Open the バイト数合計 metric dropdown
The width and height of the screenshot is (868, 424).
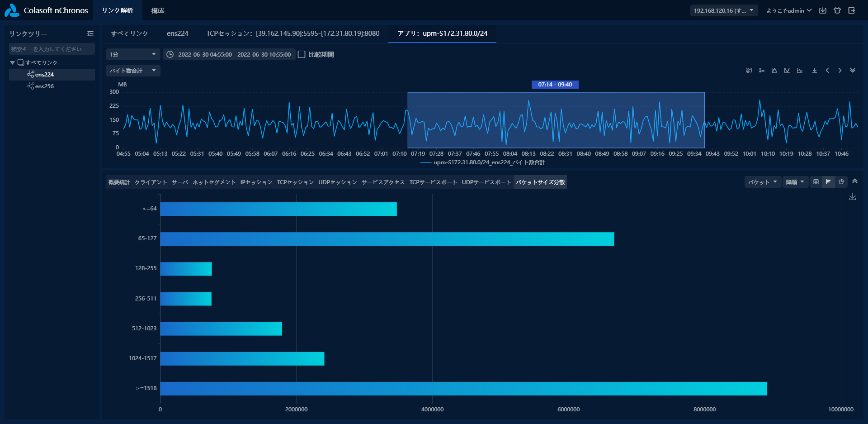click(133, 71)
